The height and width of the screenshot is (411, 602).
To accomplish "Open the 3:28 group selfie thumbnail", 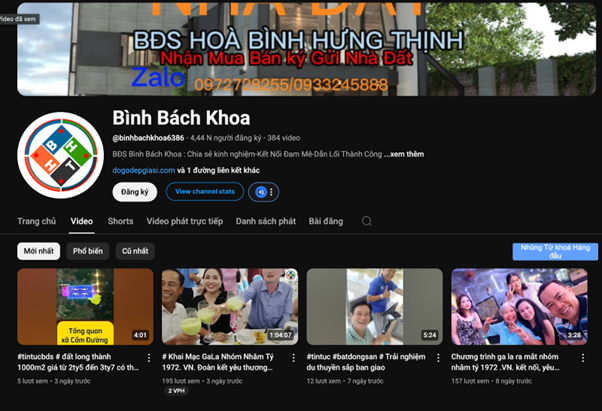I will coord(519,307).
